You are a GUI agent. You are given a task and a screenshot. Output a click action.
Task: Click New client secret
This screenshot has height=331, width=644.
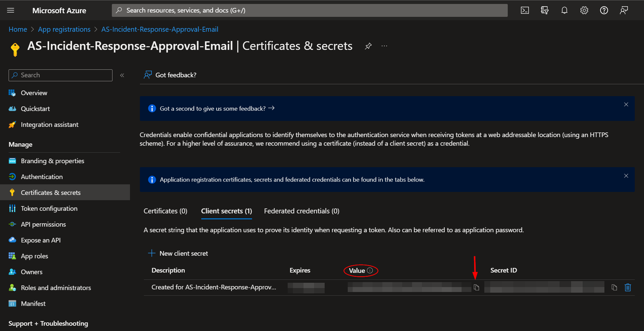pos(178,253)
